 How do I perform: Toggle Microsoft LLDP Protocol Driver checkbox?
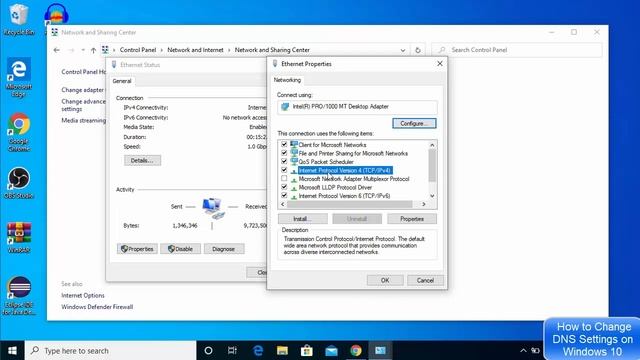[x=284, y=187]
